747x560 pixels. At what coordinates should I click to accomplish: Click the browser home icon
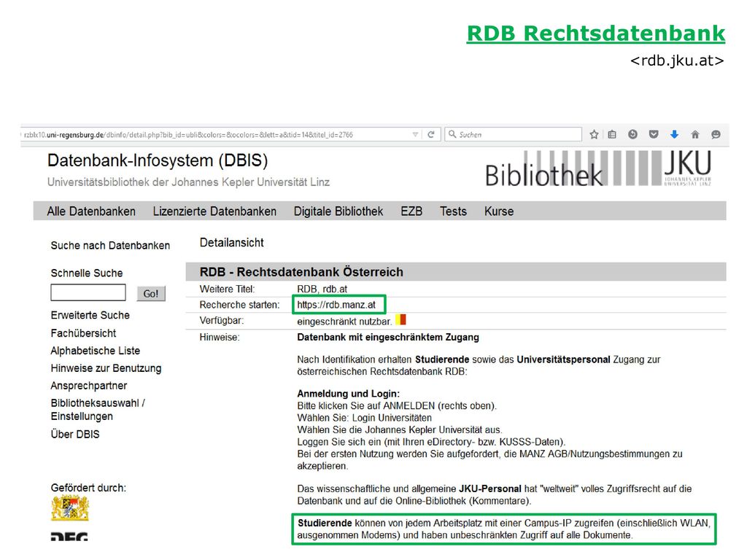tap(695, 135)
